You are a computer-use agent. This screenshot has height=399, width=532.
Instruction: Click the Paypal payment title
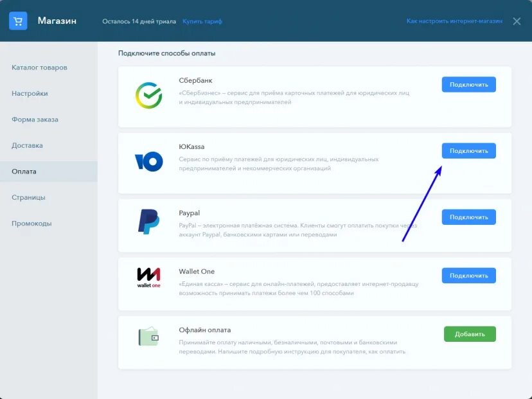click(x=190, y=213)
